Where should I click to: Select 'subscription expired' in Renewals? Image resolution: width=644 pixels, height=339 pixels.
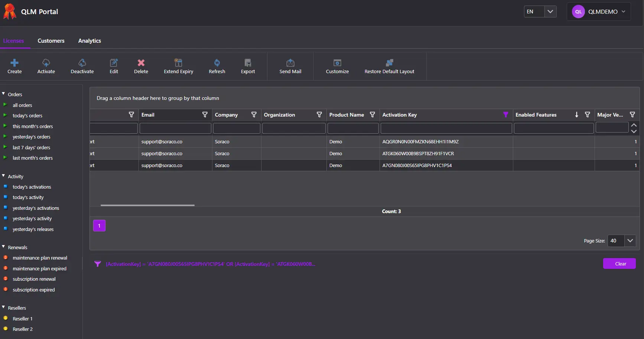pos(33,290)
